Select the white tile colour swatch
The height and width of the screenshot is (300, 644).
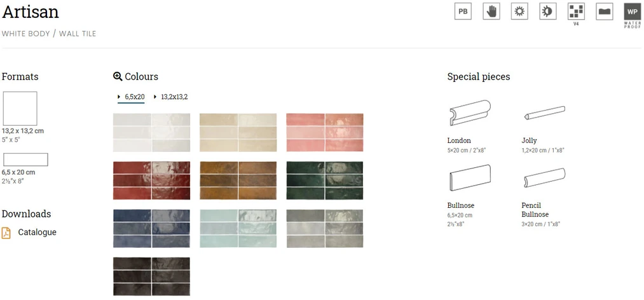click(151, 133)
